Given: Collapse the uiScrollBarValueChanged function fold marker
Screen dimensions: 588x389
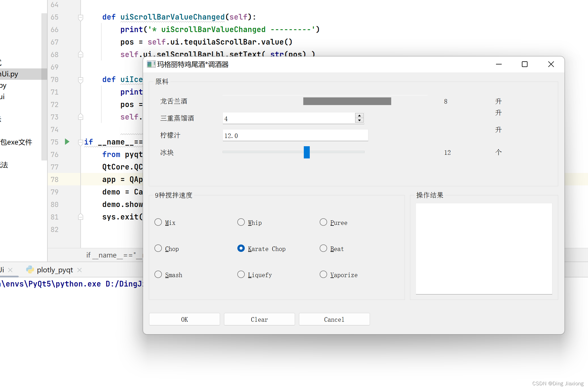Looking at the screenshot, I should coord(81,17).
